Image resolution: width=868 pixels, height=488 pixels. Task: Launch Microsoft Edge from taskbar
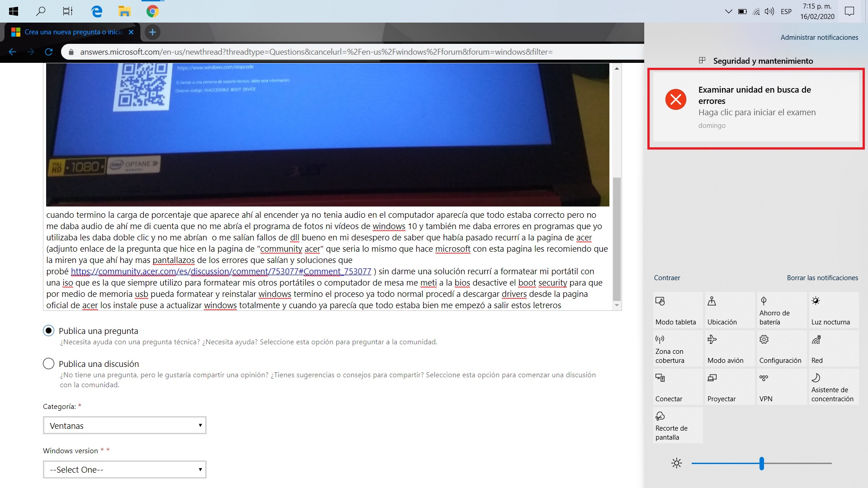96,11
